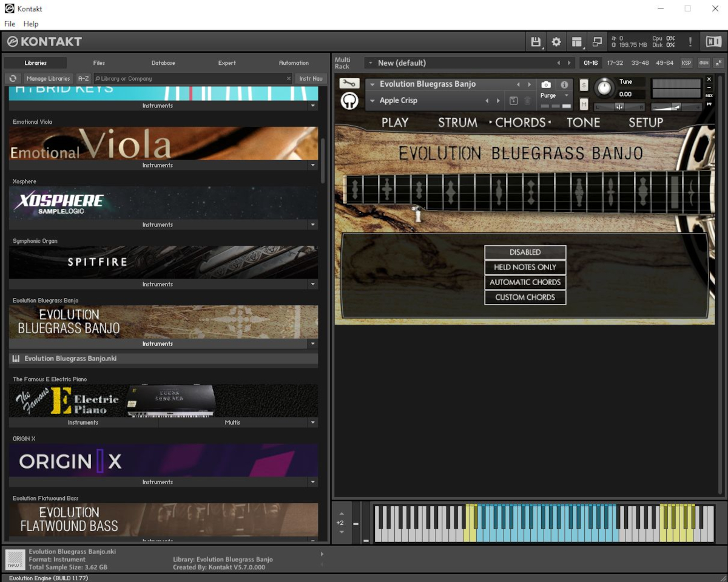Viewport: 728px width, 582px height.
Task: Click the Instr Nav button
Action: pos(311,78)
